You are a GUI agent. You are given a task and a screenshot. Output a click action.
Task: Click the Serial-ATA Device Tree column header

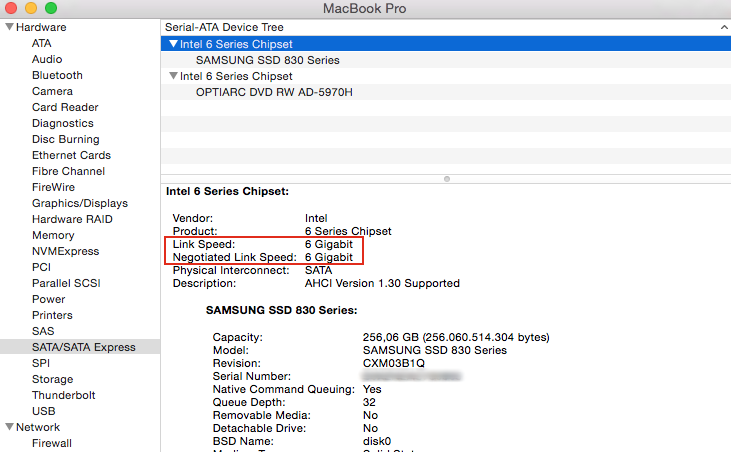(x=446, y=27)
